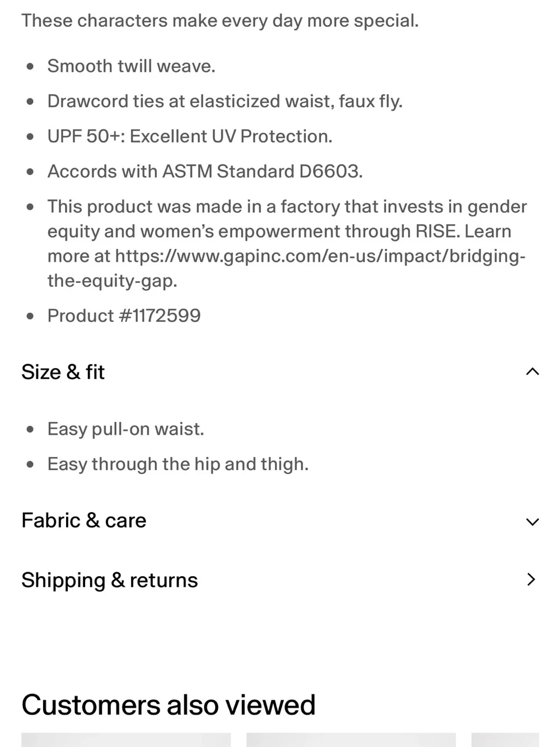Click the Customers also viewed heading
This screenshot has height=747, width=560.
(169, 704)
